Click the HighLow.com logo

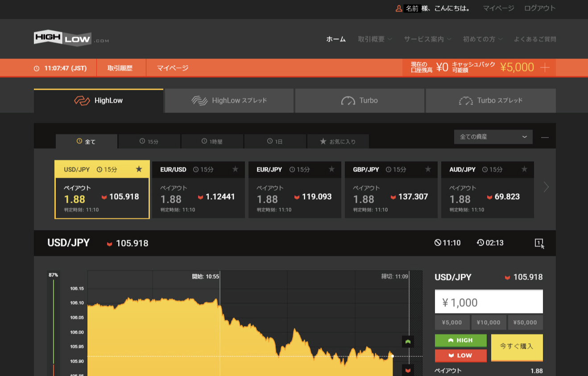click(71, 39)
